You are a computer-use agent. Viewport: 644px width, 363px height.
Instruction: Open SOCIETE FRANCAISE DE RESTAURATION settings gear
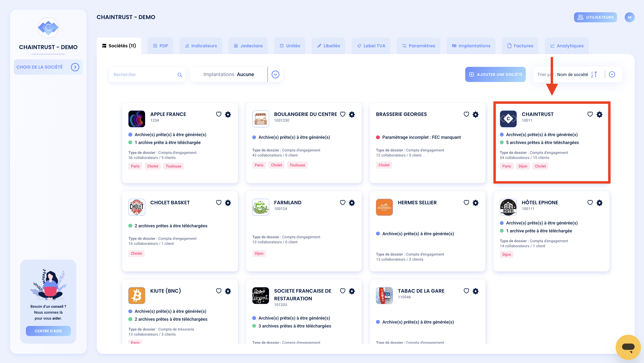pos(352,291)
